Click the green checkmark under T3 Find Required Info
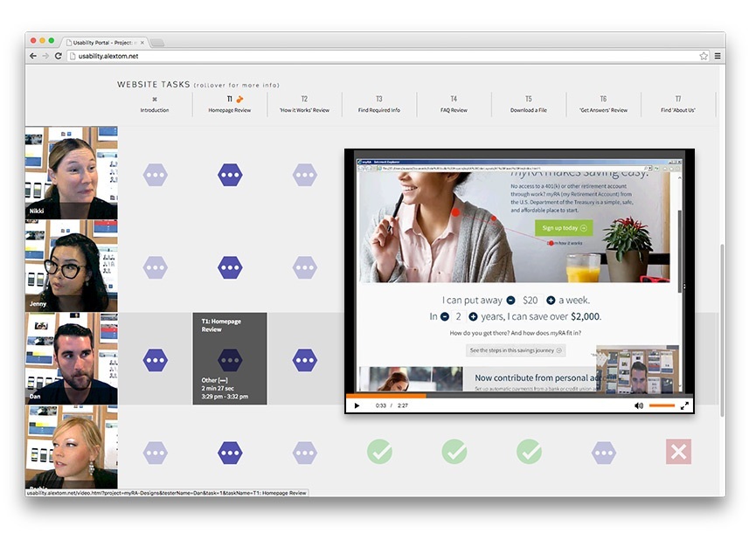Viewport: 756px width, 540px height. [379, 452]
